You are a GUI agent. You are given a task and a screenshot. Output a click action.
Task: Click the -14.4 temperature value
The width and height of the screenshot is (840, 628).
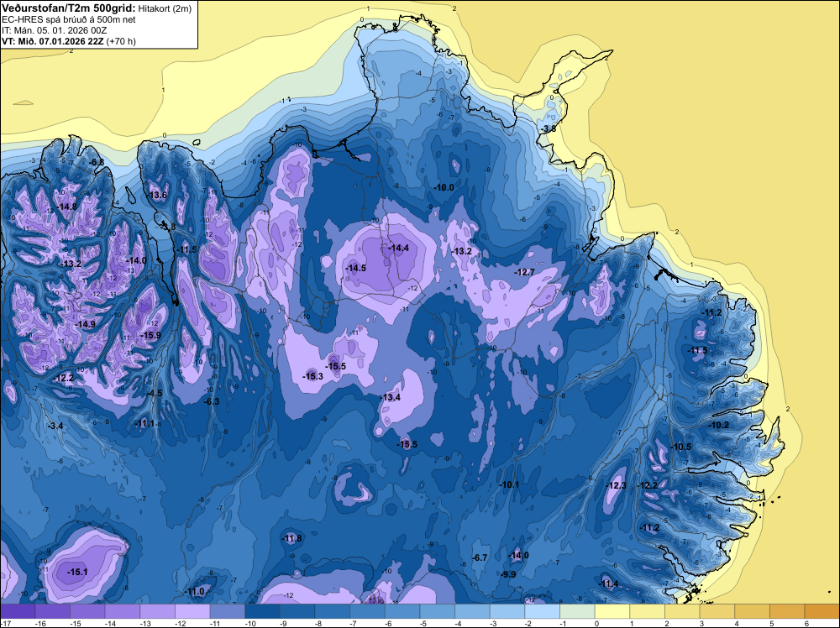pos(398,248)
